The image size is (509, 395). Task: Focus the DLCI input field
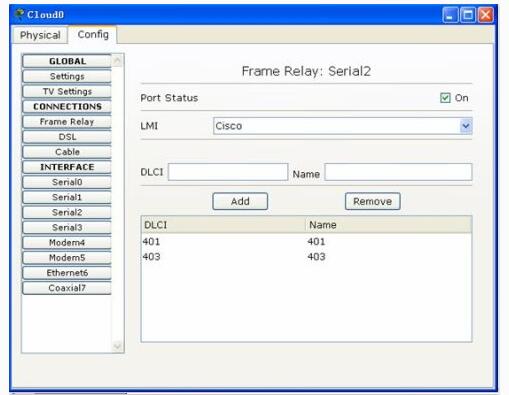click(228, 172)
